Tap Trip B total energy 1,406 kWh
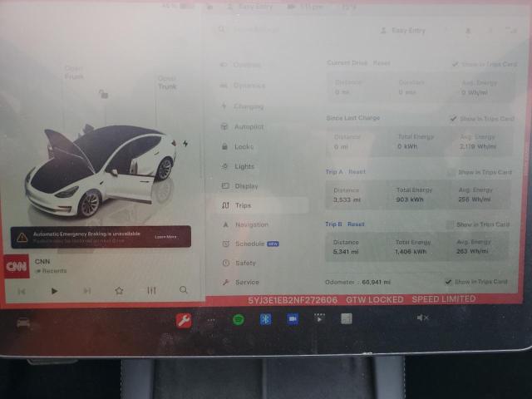Image resolution: width=532 pixels, height=399 pixels. point(411,251)
